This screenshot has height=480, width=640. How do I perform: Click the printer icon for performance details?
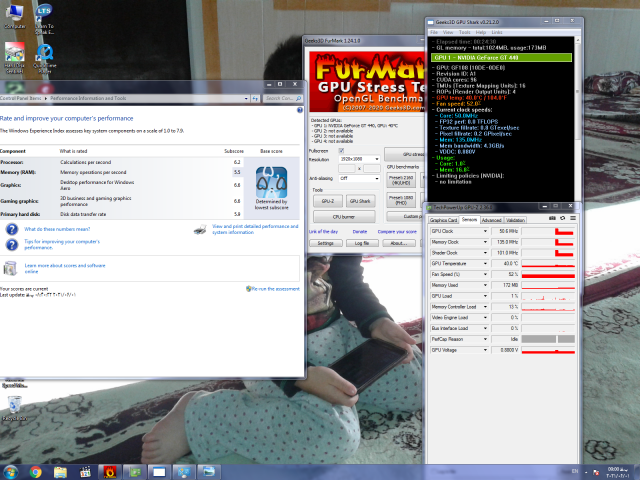click(x=200, y=229)
